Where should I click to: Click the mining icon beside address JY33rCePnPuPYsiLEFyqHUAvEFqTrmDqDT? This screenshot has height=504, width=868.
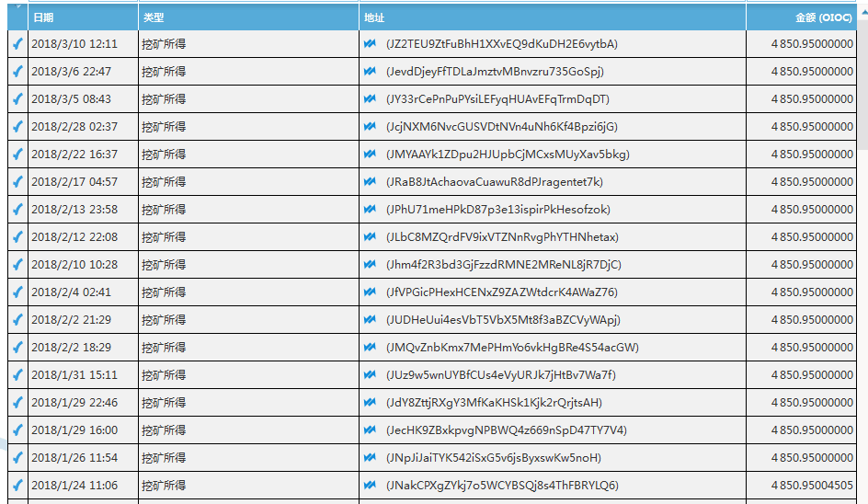tap(370, 99)
